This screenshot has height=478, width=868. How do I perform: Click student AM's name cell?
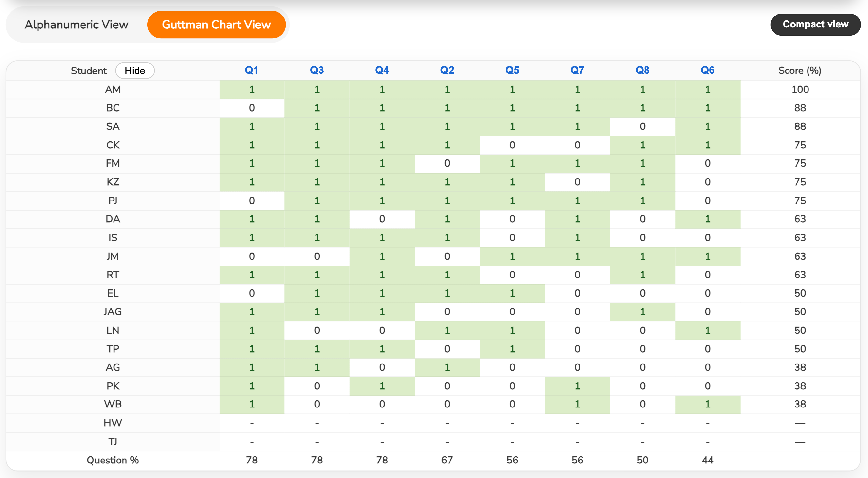pyautogui.click(x=113, y=89)
